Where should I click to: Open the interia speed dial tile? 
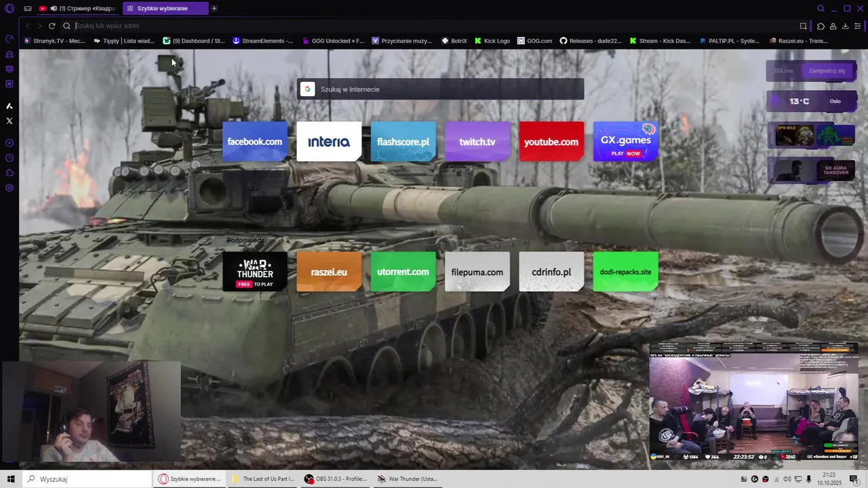329,141
